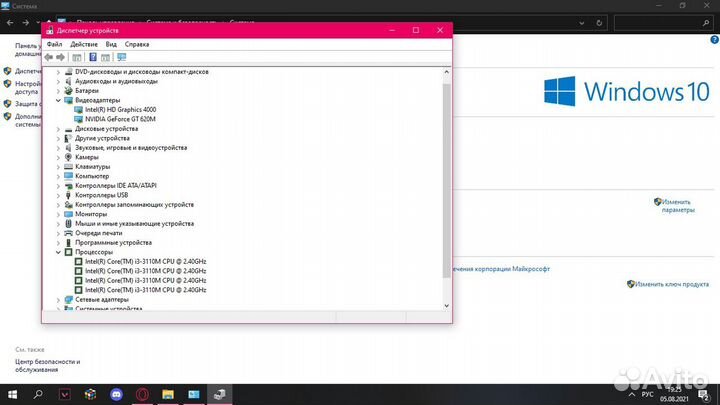Open the Opera browser taskbar icon
Viewport: 720px width, 405px height.
[x=143, y=395]
